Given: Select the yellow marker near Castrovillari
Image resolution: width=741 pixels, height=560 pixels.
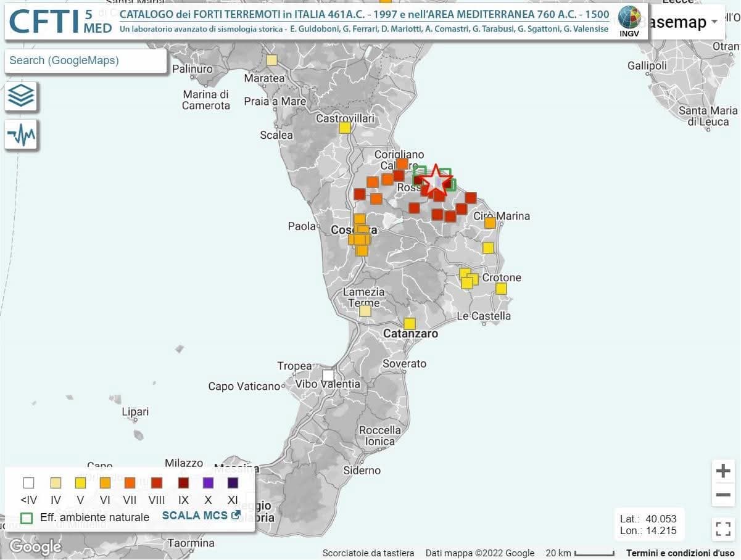Looking at the screenshot, I should tap(345, 128).
